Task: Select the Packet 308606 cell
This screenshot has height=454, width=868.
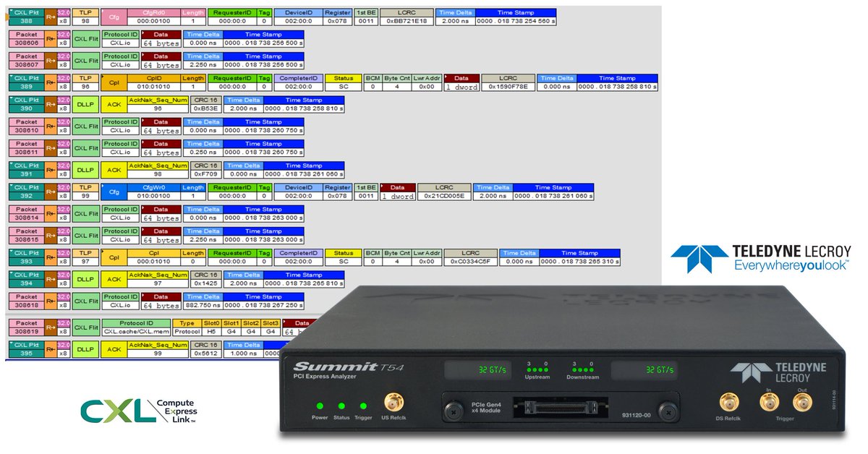Action: 26,39
